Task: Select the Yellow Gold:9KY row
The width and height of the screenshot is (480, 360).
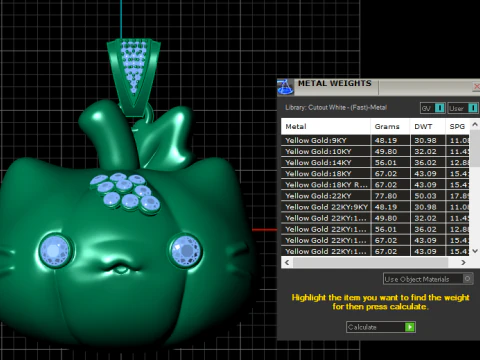Action: [375, 140]
